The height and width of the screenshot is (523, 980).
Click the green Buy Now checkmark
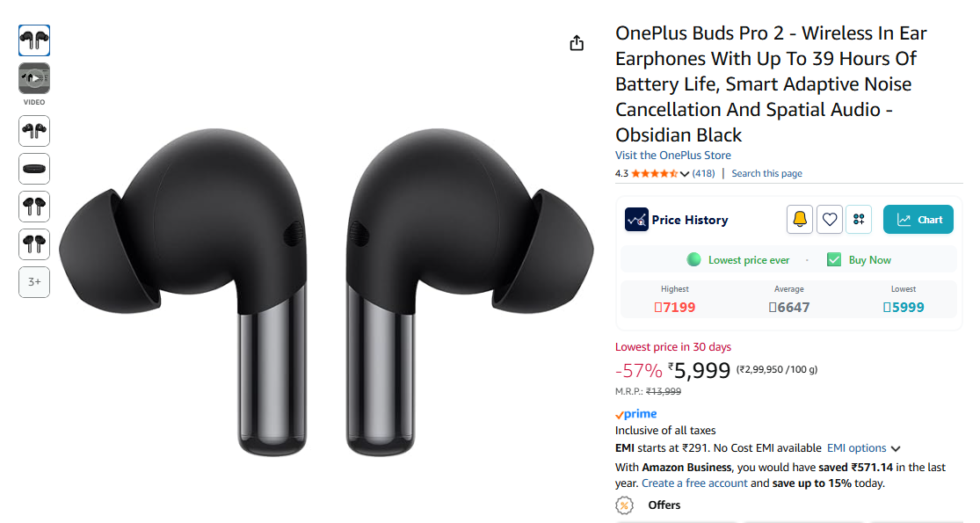(834, 260)
